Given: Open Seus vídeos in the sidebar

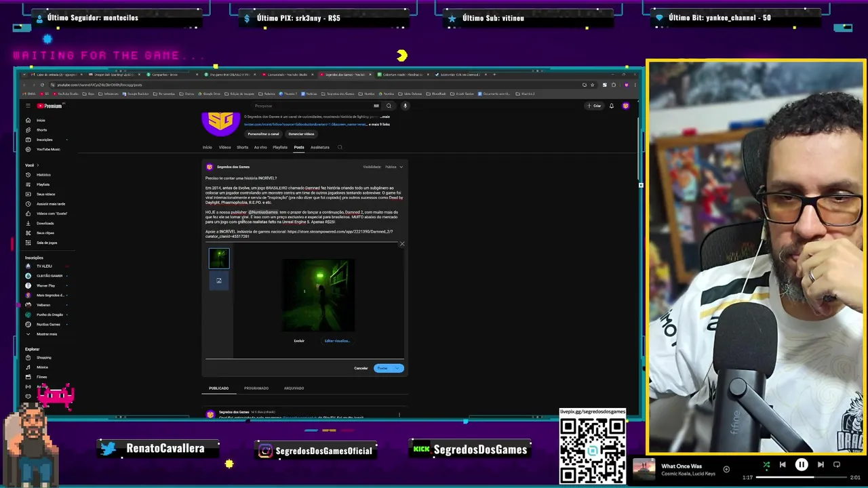Looking at the screenshot, I should [45, 195].
